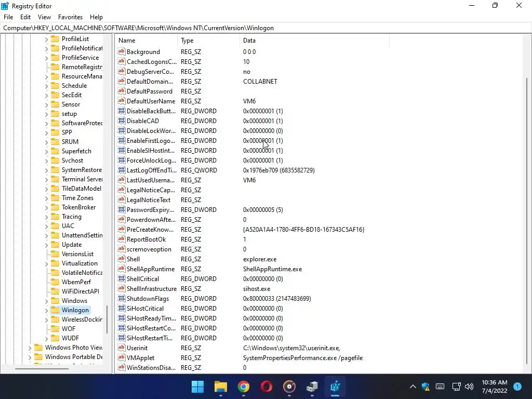The width and height of the screenshot is (532, 399).
Task: Click the COLLABNET data entry
Action: click(260, 82)
